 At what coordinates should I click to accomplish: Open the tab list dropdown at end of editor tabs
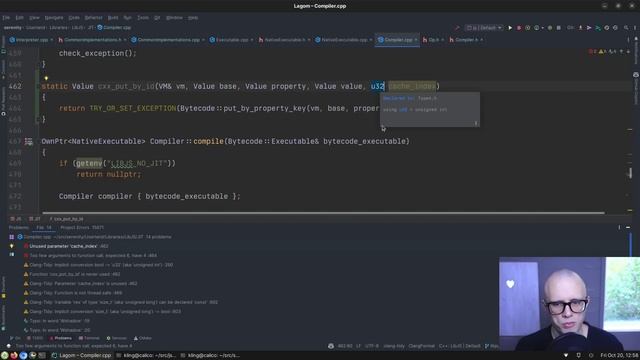(628, 40)
